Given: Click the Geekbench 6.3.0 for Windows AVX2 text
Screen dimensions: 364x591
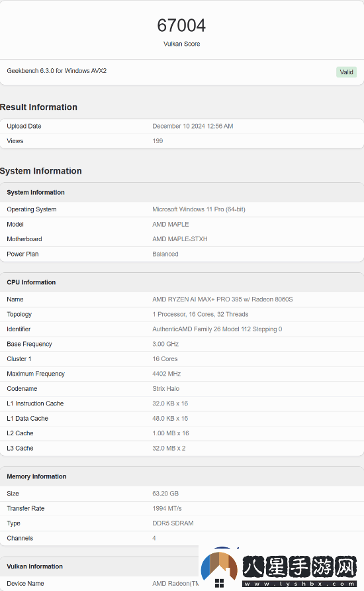Looking at the screenshot, I should click(x=56, y=71).
